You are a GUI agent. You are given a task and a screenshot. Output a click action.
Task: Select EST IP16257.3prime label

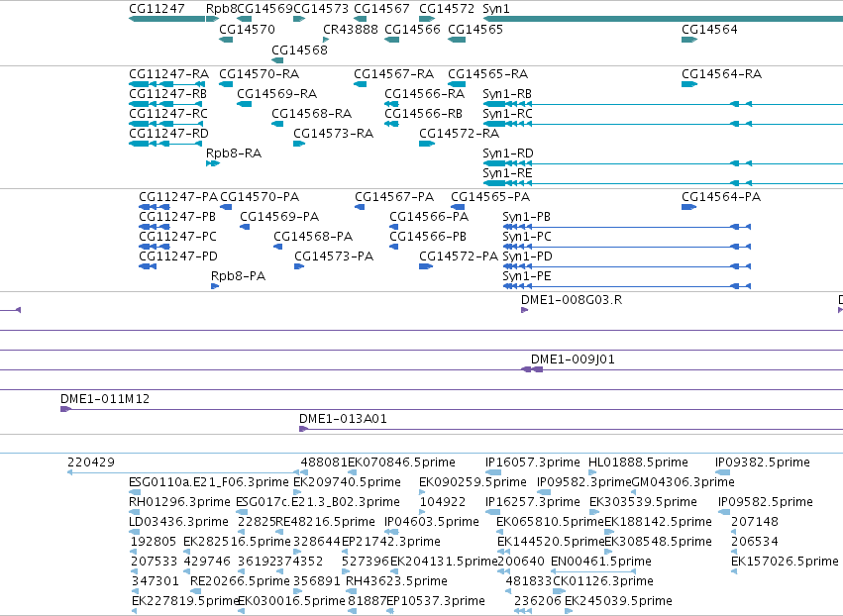pyautogui.click(x=532, y=502)
